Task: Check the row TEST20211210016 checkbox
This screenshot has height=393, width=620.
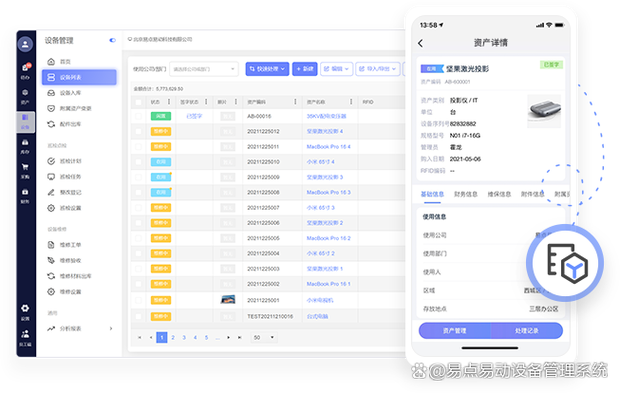Action: (x=138, y=316)
